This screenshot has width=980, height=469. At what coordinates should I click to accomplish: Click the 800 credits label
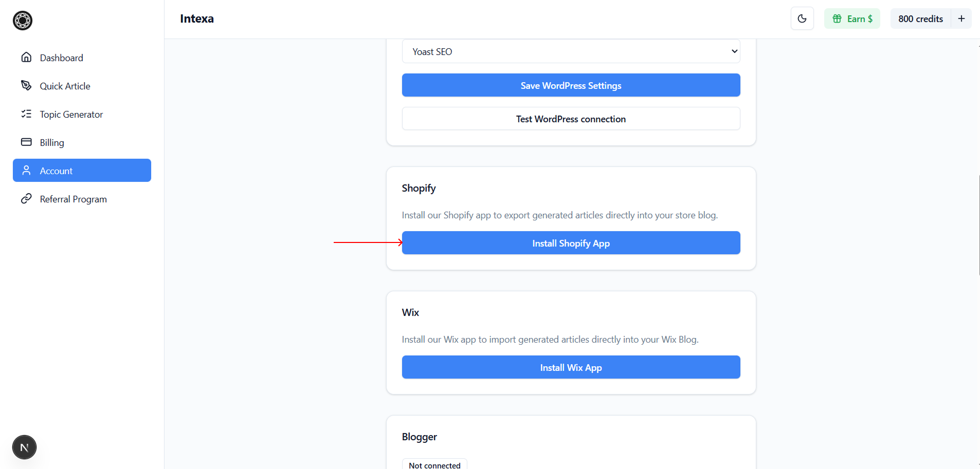pyautogui.click(x=920, y=19)
